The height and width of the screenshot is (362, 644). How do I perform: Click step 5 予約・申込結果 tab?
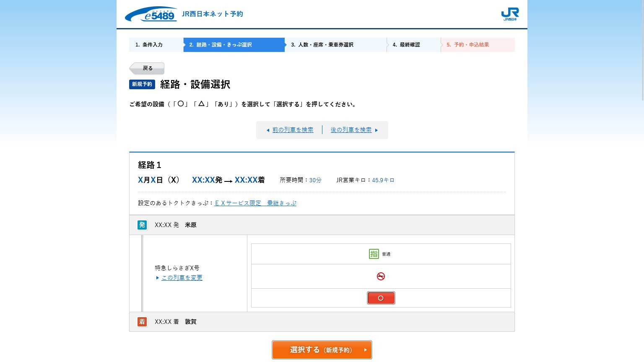(478, 45)
